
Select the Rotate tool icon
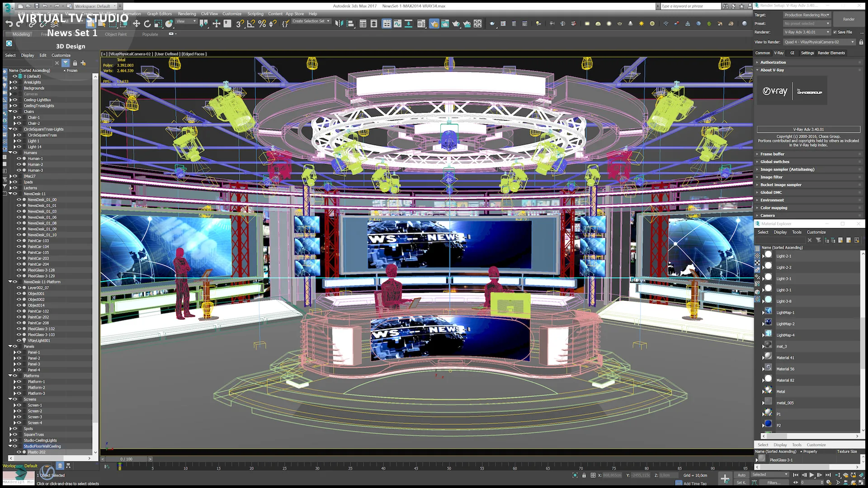point(147,24)
